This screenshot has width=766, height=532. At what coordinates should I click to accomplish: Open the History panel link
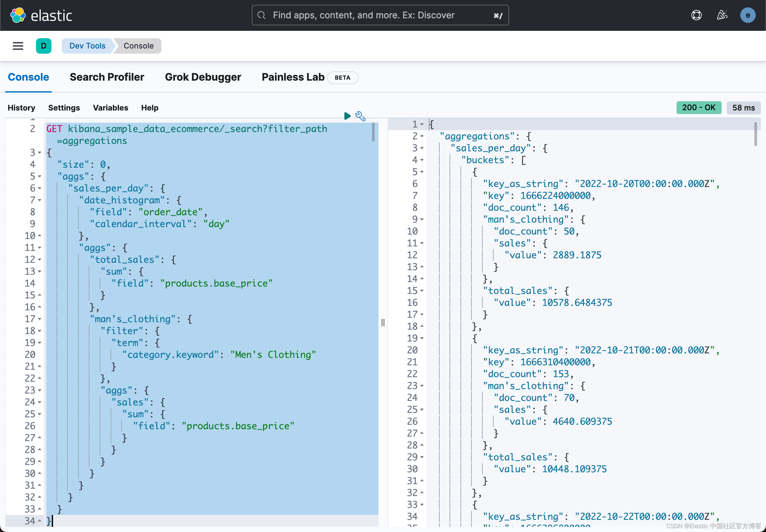click(x=21, y=108)
